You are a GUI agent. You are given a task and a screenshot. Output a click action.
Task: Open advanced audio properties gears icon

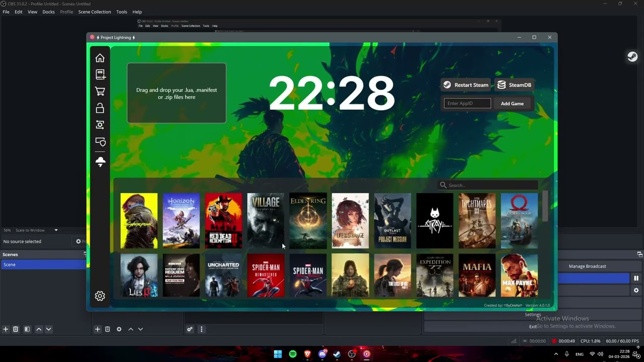pyautogui.click(x=190, y=329)
